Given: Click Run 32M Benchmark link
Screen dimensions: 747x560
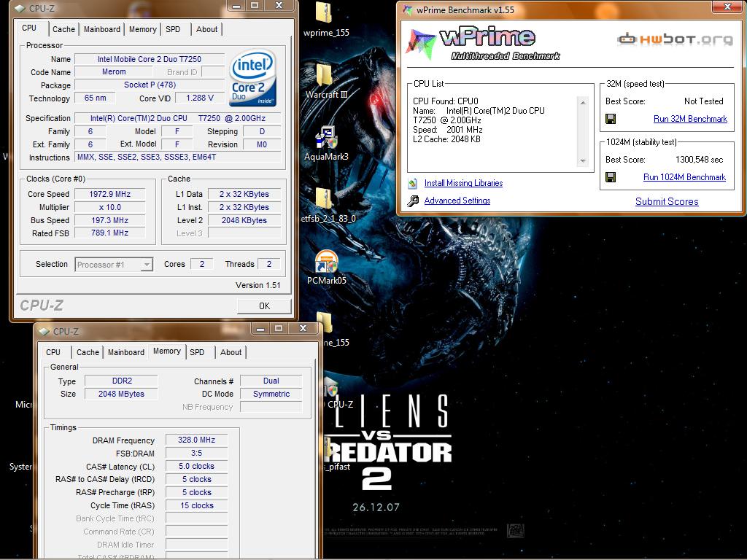Looking at the screenshot, I should (690, 119).
